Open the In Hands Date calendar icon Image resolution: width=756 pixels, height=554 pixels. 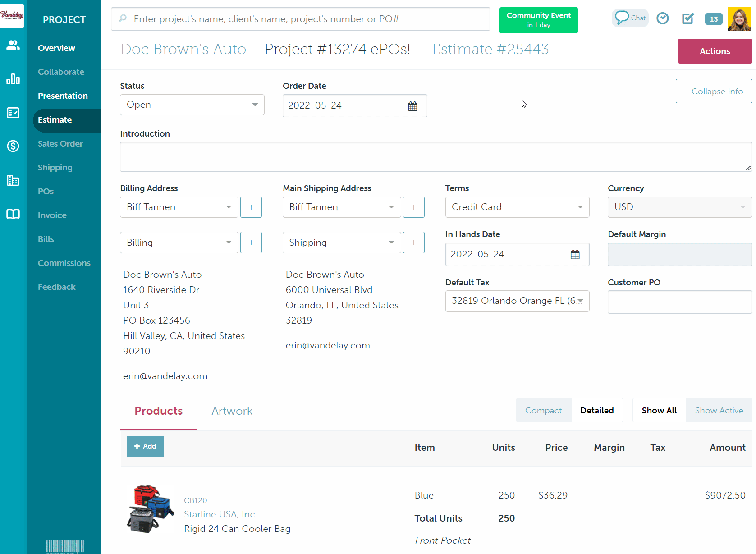[575, 255]
